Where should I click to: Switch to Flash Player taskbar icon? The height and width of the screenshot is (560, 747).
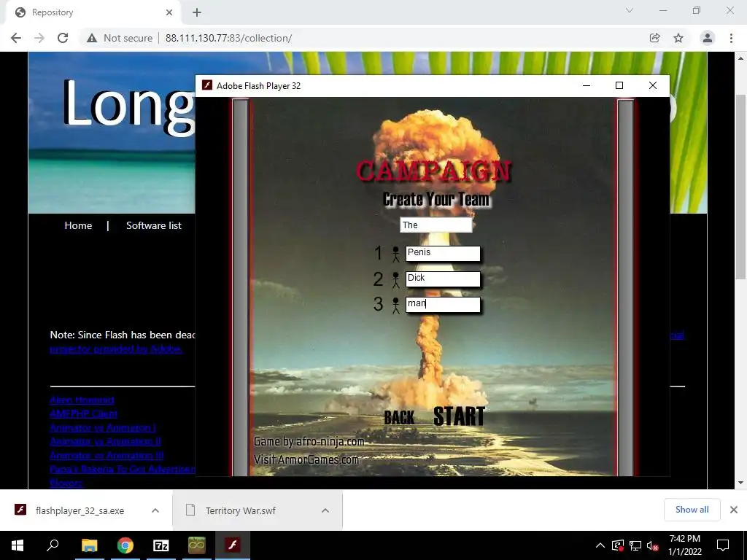point(233,545)
